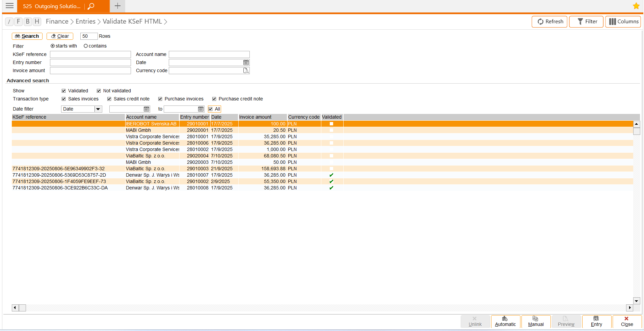Click the horizontal scrollbar right arrow
This screenshot has width=644, height=331.
tap(629, 307)
